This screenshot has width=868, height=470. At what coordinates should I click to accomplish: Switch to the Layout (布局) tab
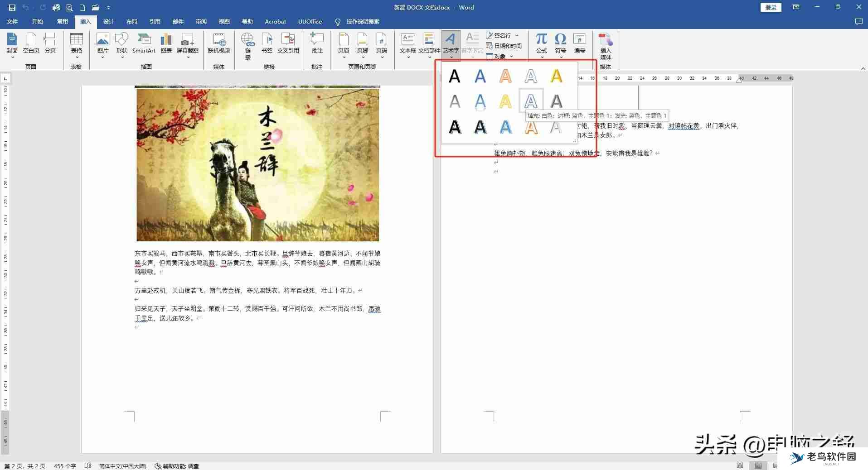coord(131,21)
